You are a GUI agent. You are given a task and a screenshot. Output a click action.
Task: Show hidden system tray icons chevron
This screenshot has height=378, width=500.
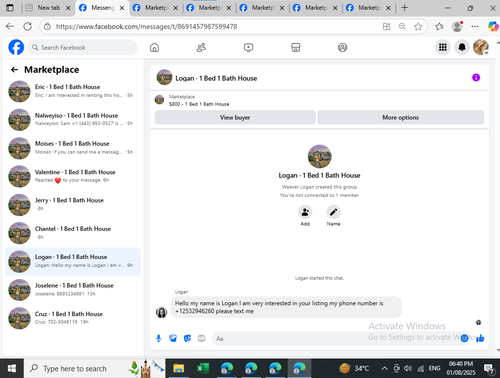(x=384, y=368)
